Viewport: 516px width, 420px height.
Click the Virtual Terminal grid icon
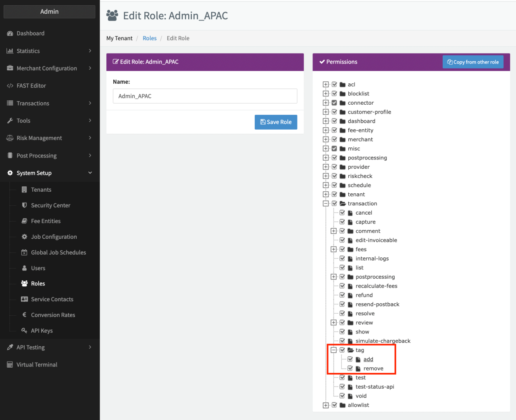10,365
